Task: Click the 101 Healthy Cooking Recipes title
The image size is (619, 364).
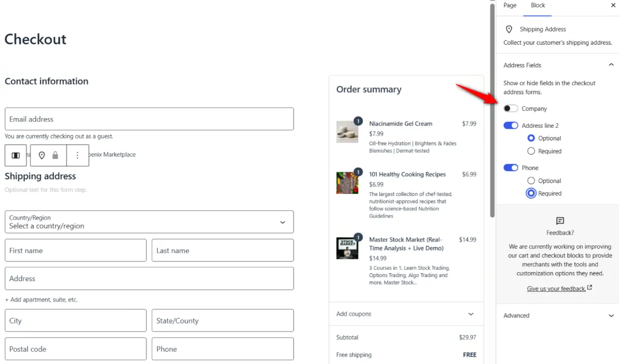Action: (408, 174)
